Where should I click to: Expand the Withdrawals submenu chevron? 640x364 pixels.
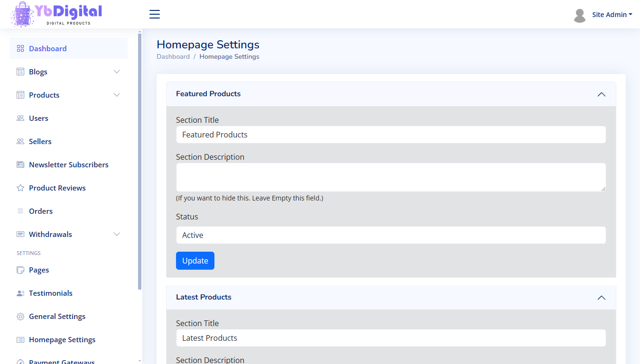pyautogui.click(x=117, y=235)
